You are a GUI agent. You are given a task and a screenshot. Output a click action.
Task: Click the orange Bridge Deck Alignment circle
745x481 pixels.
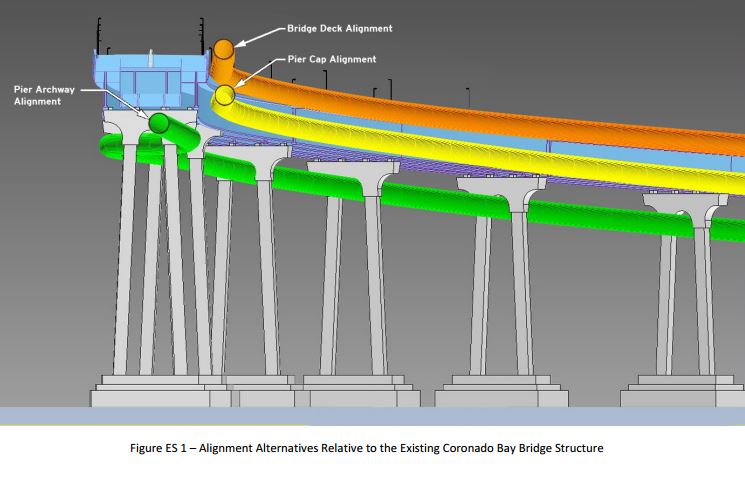[x=223, y=48]
